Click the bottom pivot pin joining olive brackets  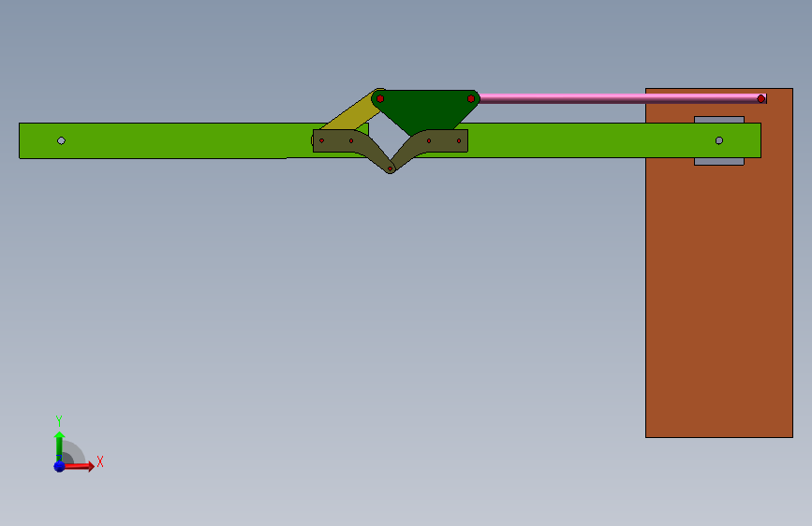point(390,168)
